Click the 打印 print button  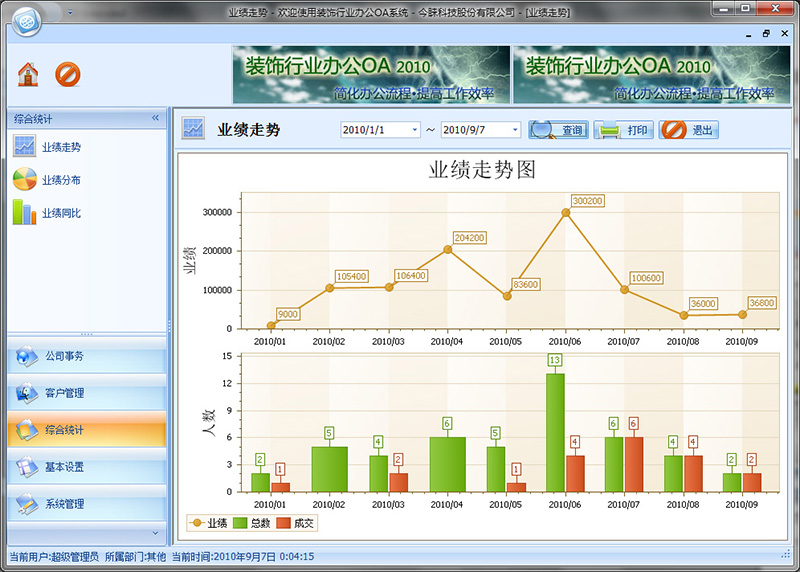(x=624, y=130)
